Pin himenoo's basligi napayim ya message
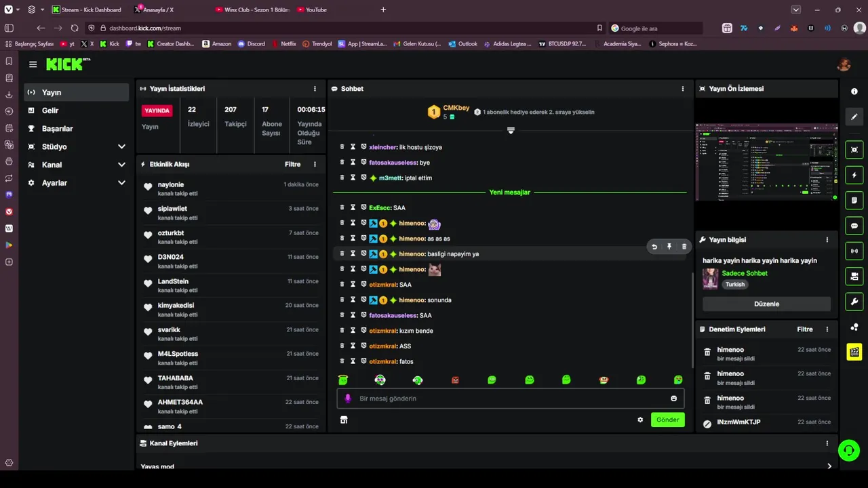 click(669, 247)
